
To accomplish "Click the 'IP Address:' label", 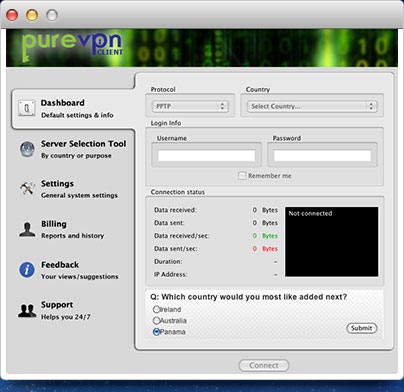I will click(x=170, y=274).
